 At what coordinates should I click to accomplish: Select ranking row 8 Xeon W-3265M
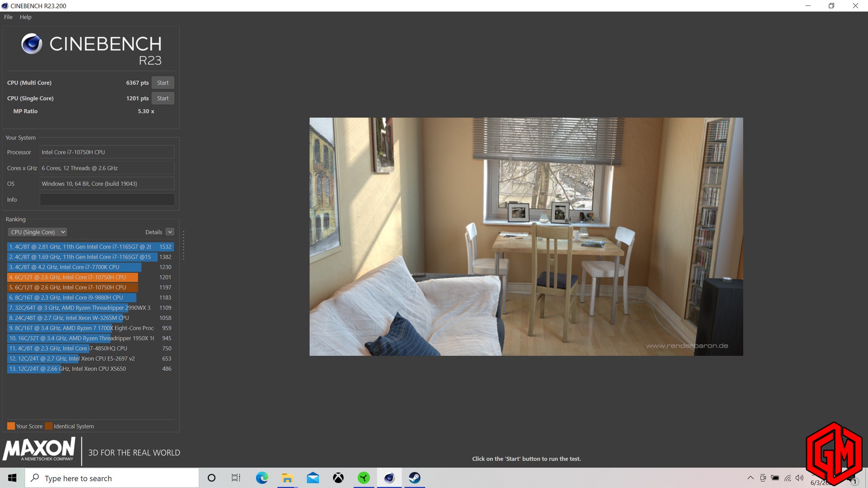point(90,318)
